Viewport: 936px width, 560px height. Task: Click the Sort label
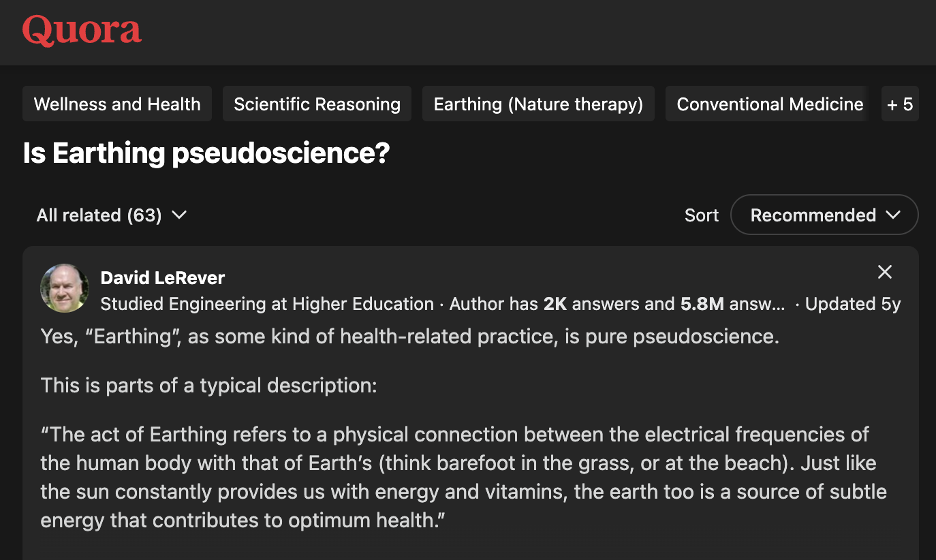click(x=702, y=215)
